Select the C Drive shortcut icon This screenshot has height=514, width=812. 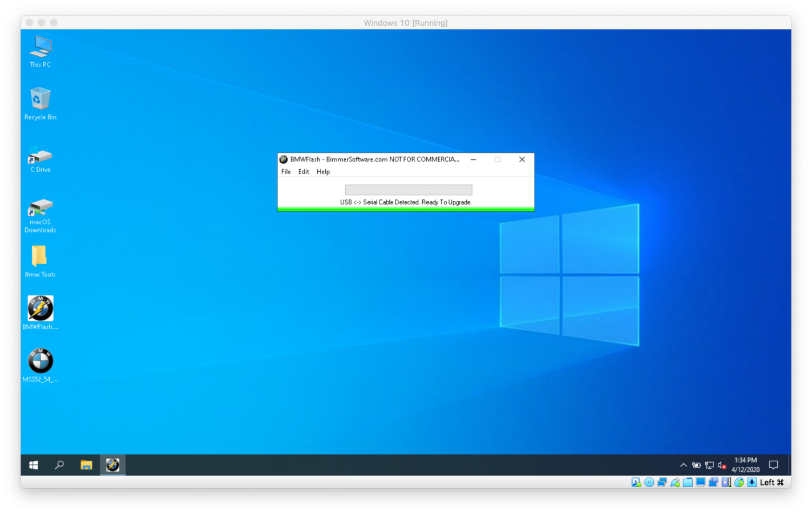(40, 159)
